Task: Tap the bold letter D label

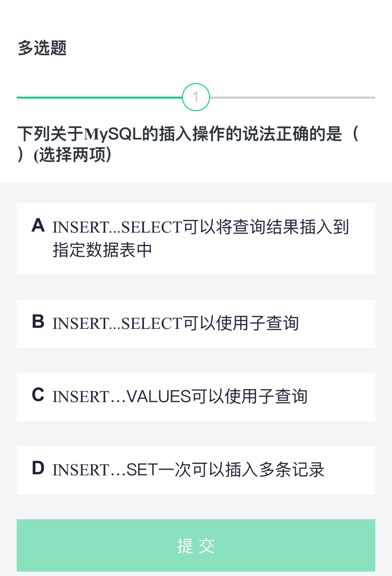Action: point(38,468)
